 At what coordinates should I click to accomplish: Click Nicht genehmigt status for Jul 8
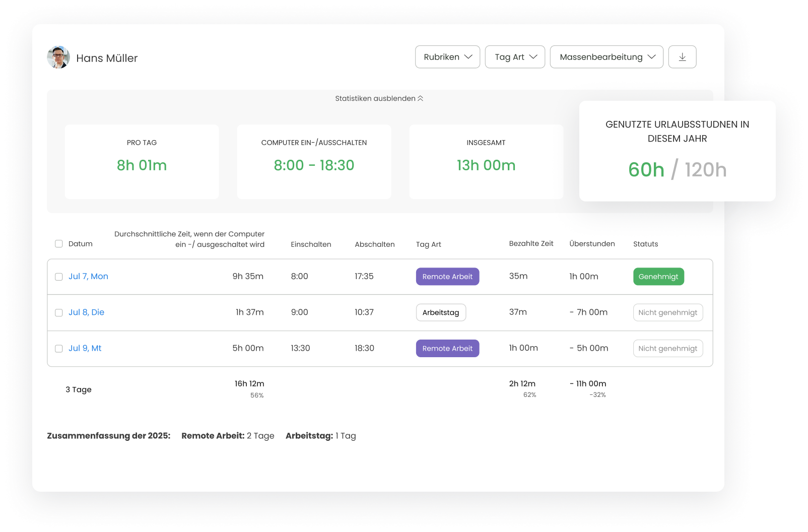667,312
